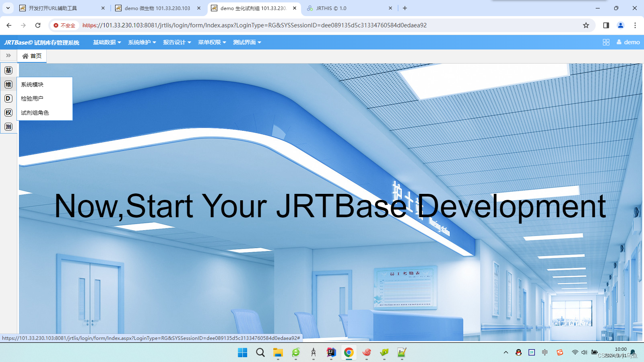The width and height of the screenshot is (644, 362).
Task: Click the QQ penguin tray icon
Action: click(519, 352)
